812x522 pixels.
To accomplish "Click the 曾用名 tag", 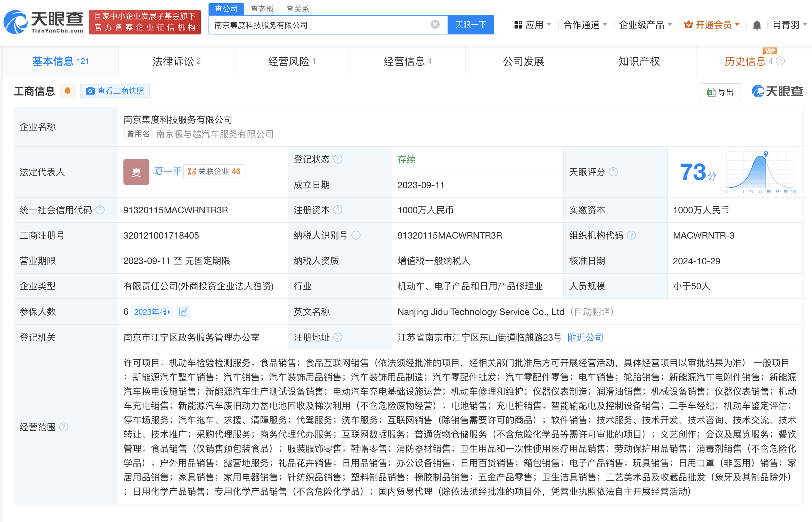I will (138, 134).
